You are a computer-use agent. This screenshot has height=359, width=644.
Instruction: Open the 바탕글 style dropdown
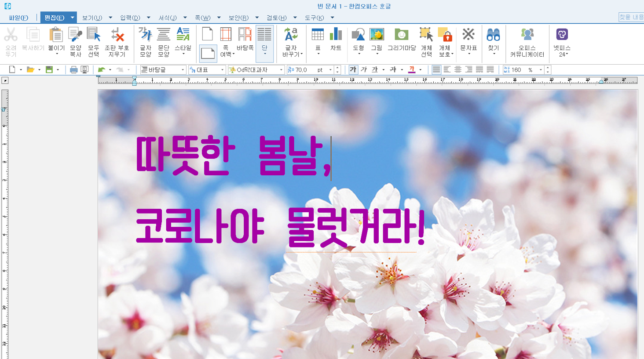(x=163, y=69)
